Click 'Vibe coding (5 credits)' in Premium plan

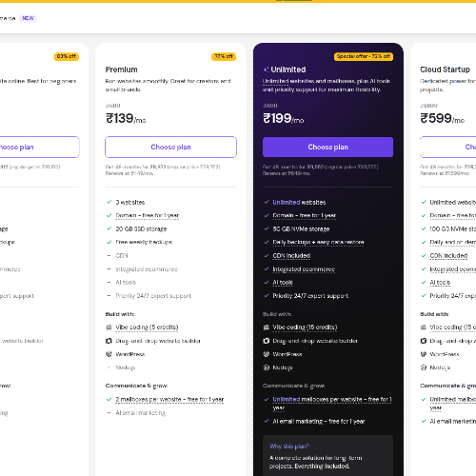(x=147, y=327)
